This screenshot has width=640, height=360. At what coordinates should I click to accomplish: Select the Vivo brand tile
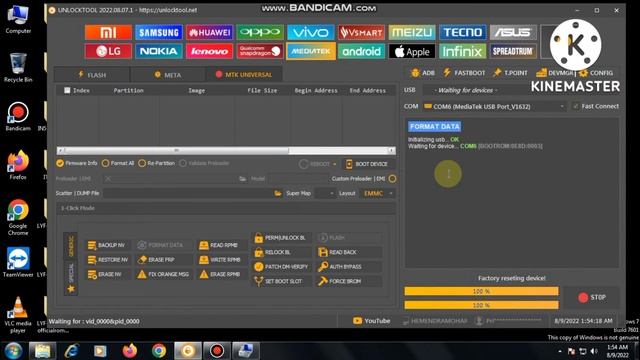pyautogui.click(x=311, y=32)
